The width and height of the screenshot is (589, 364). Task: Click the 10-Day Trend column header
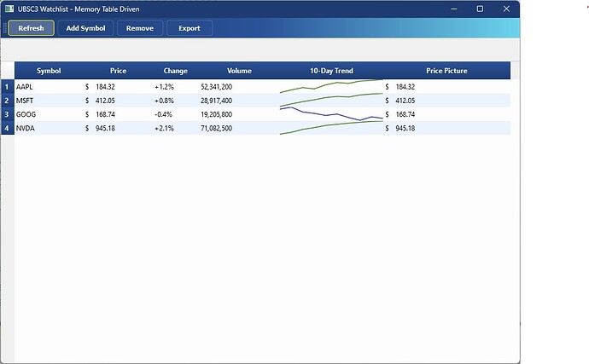point(331,71)
